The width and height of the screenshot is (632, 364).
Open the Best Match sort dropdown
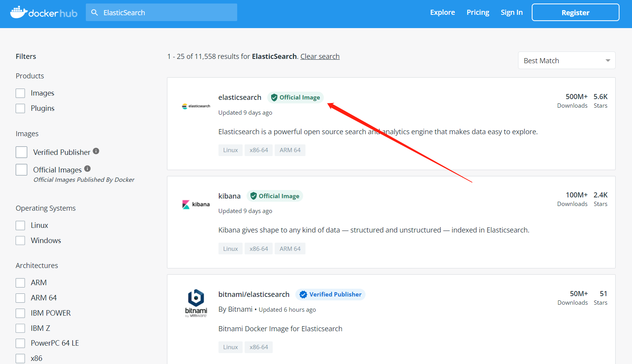(566, 60)
